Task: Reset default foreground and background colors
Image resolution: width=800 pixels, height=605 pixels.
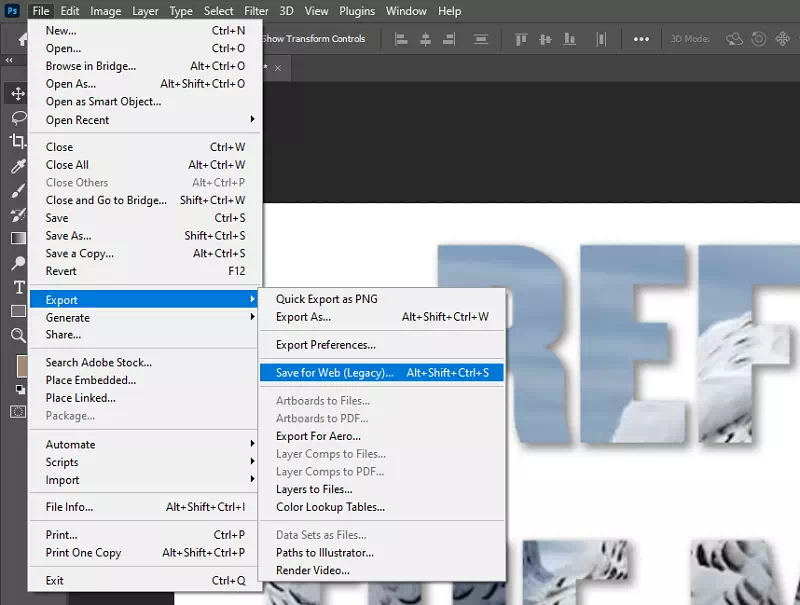Action: click(20, 390)
